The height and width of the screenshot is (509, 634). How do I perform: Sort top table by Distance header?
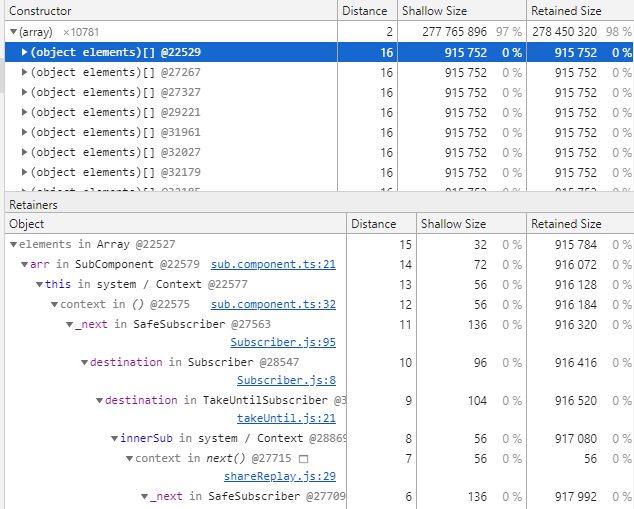tap(367, 11)
